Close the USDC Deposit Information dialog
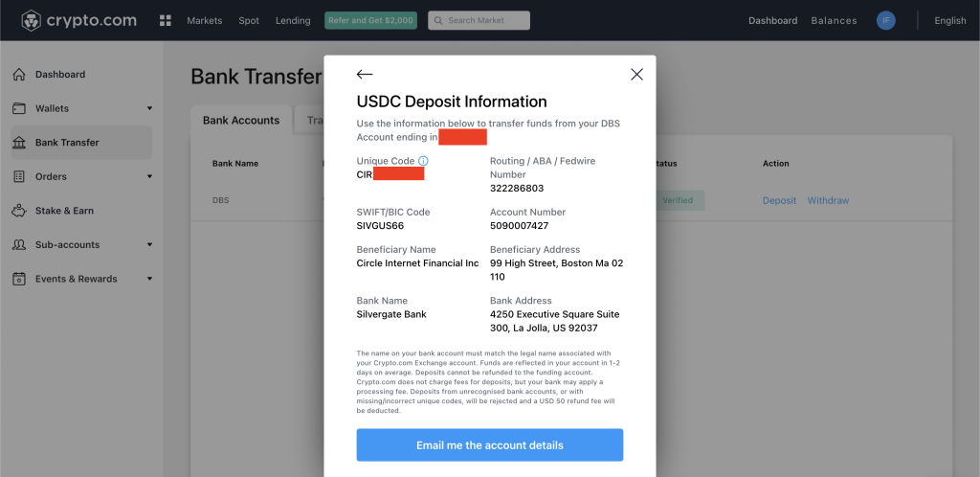Image resolution: width=980 pixels, height=477 pixels. 636,75
